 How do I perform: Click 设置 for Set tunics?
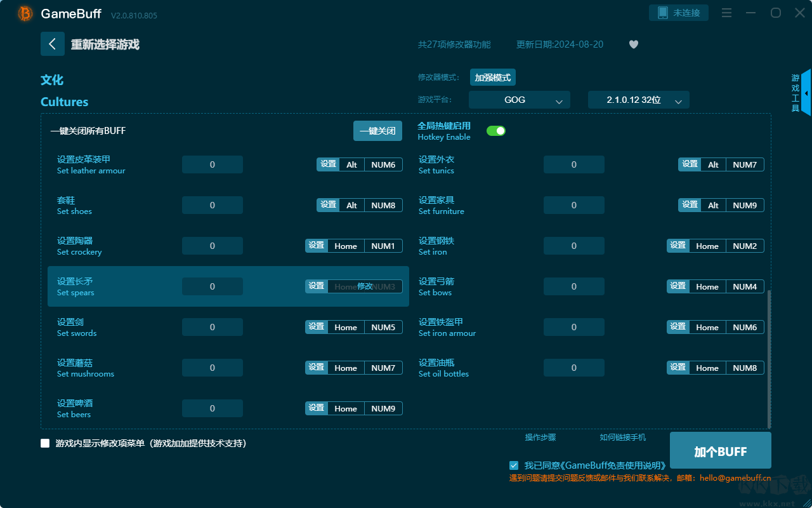click(x=690, y=164)
